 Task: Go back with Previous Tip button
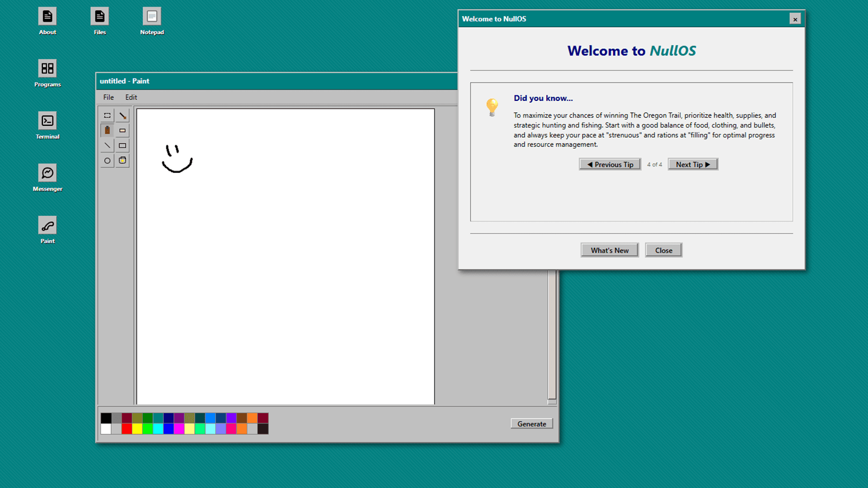(610, 164)
